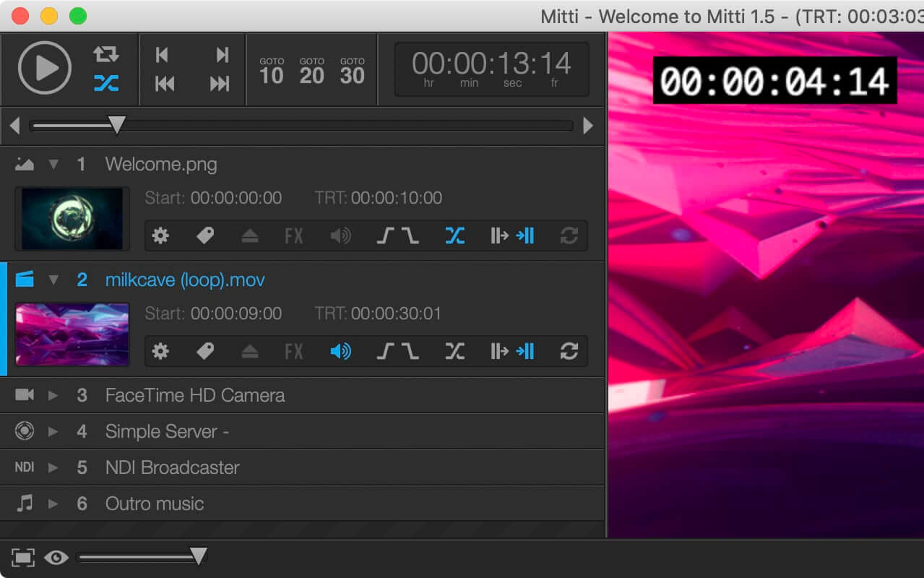The height and width of the screenshot is (578, 924).
Task: Select the Outro music row
Action: (302, 504)
